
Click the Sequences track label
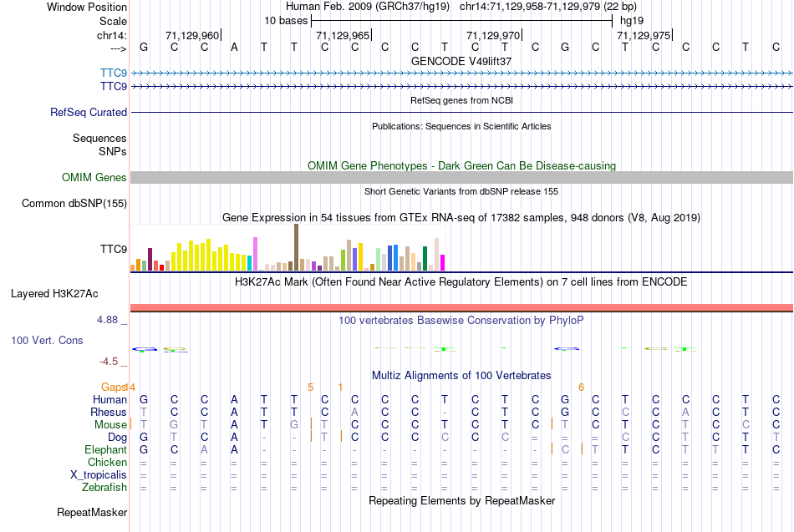99,138
